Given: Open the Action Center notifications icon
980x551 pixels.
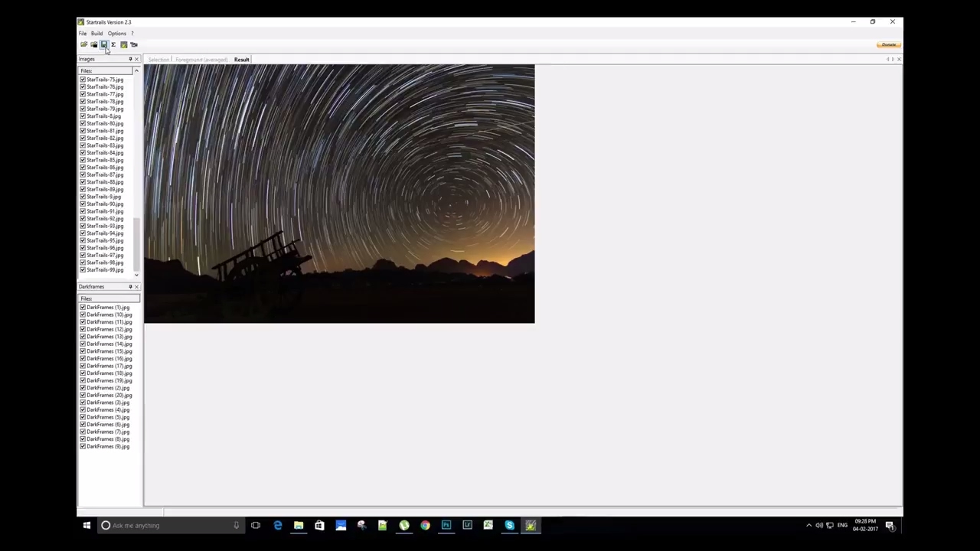Looking at the screenshot, I should click(x=890, y=526).
